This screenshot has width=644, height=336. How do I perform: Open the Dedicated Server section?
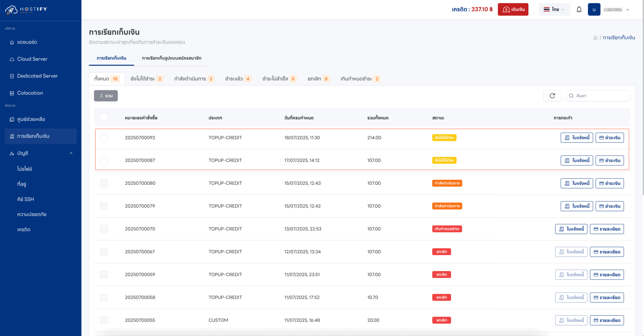click(x=37, y=76)
